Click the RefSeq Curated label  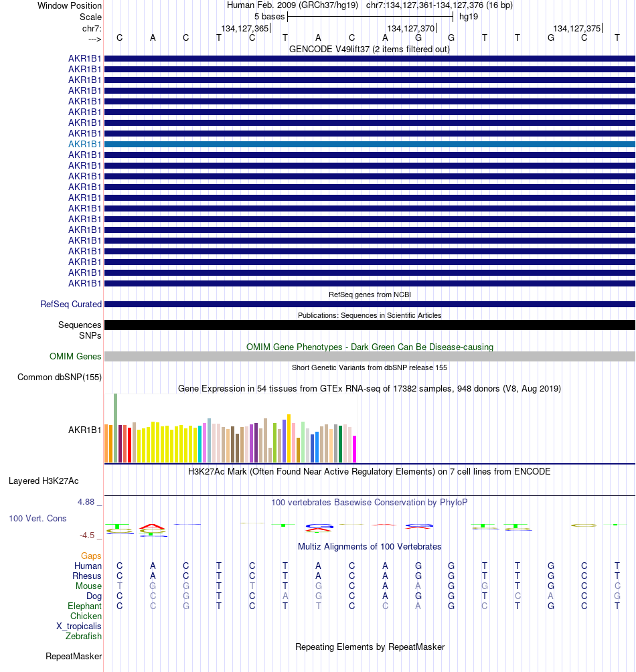coord(71,305)
